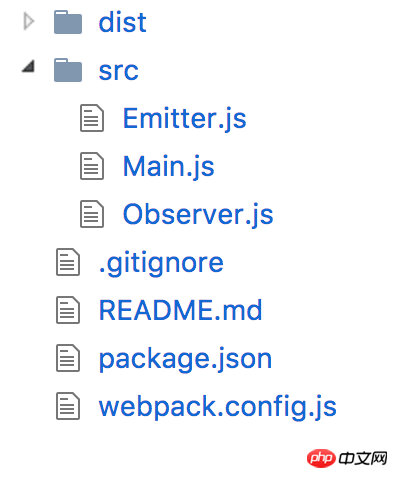Click the file icon beside package.json

click(x=68, y=358)
